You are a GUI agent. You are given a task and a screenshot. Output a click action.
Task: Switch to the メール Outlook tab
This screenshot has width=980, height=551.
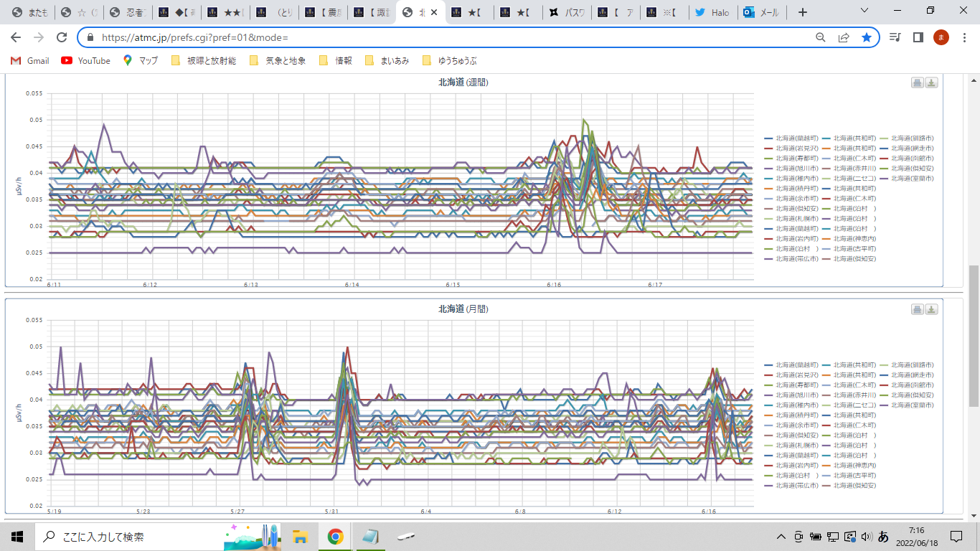click(760, 12)
